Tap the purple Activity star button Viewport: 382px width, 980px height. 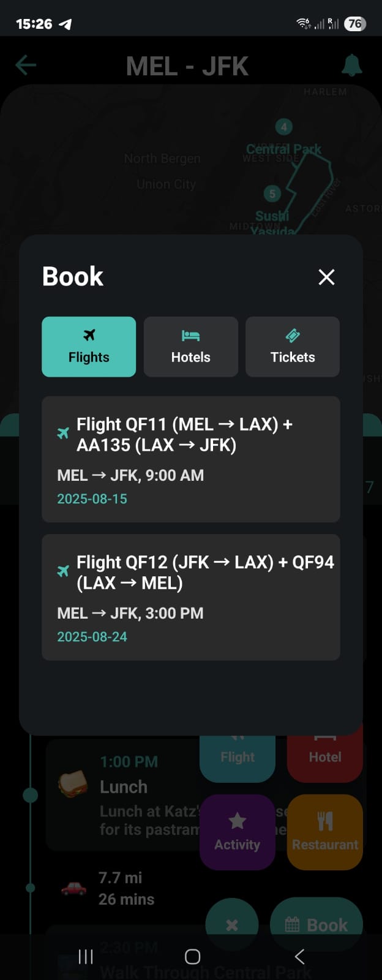click(238, 832)
